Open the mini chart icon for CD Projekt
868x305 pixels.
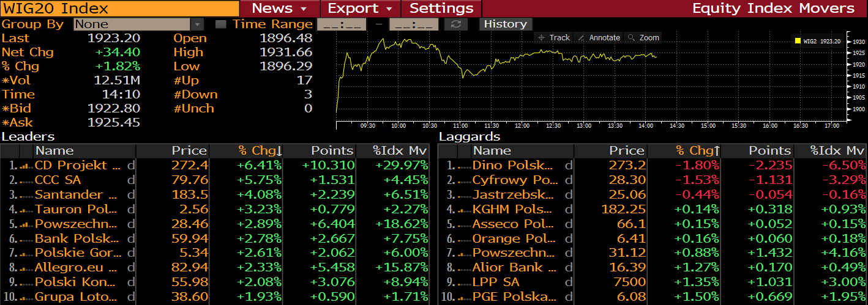(x=26, y=166)
